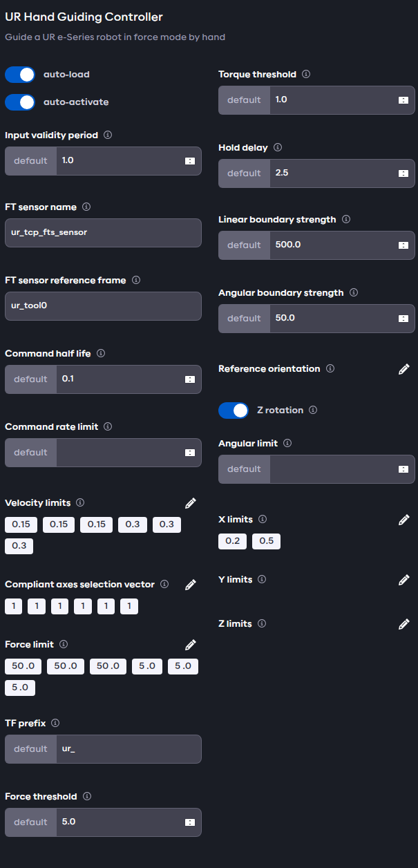Edit the Y limits values

click(404, 580)
